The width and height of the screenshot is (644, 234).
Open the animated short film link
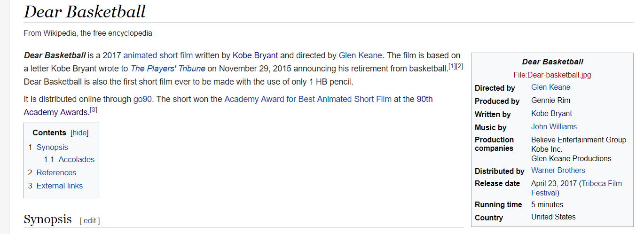tap(158, 55)
